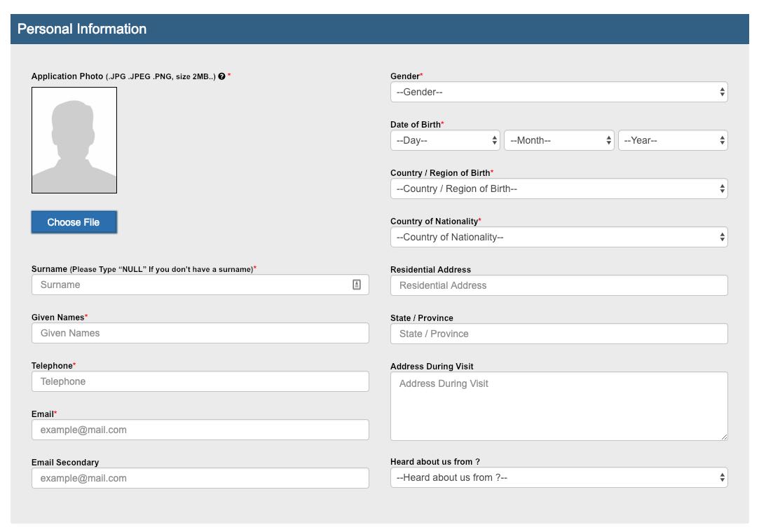Click the help question mark icon beside Application Photo
The width and height of the screenshot is (759, 532).
coord(221,76)
